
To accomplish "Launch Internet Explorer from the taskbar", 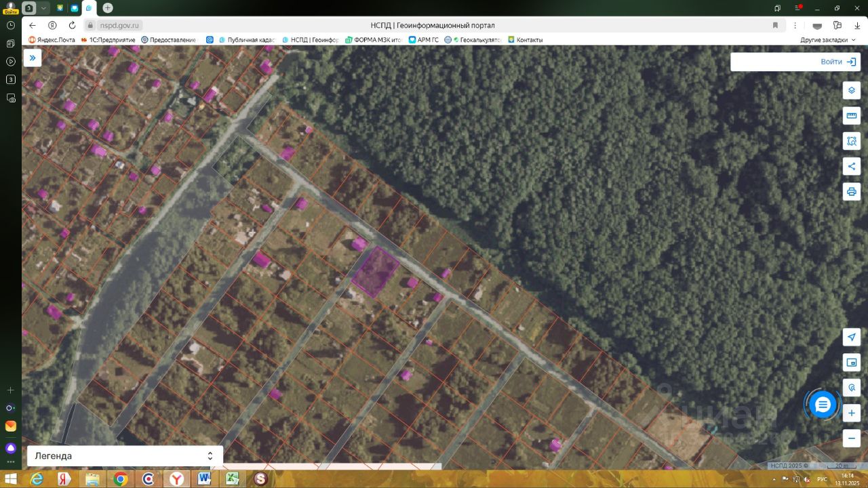I will point(37,479).
